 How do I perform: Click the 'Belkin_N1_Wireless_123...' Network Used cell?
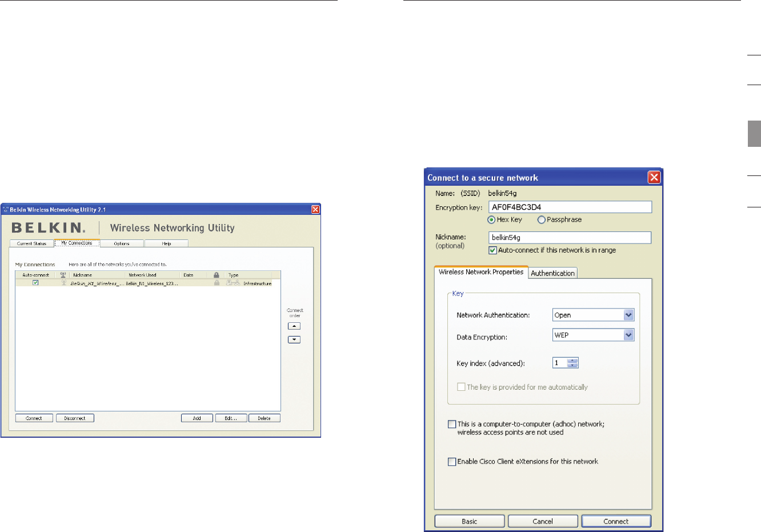click(152, 283)
